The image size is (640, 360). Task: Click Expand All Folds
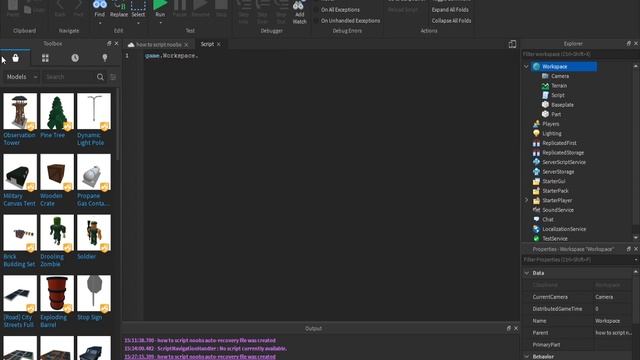(450, 9)
